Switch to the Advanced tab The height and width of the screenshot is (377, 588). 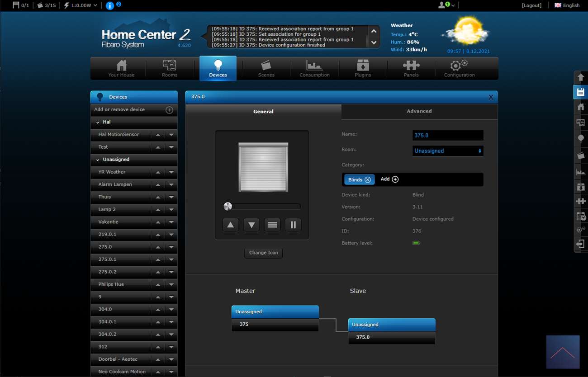[419, 111]
